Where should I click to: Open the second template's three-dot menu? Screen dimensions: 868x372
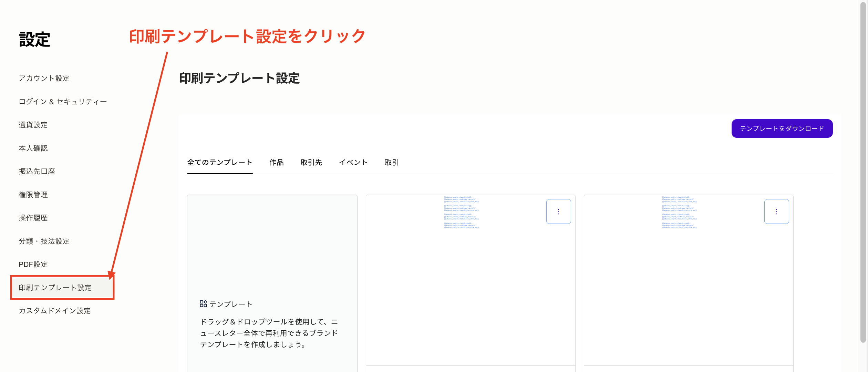pyautogui.click(x=777, y=211)
